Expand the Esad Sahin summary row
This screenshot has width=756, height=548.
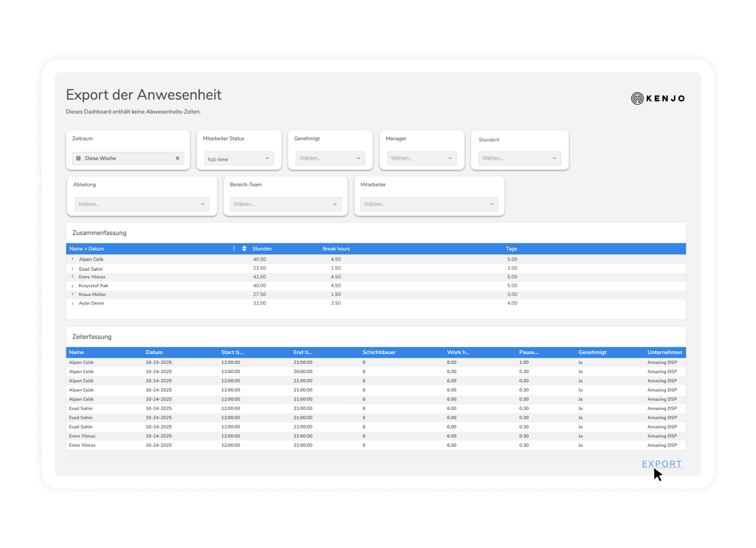[x=73, y=269]
